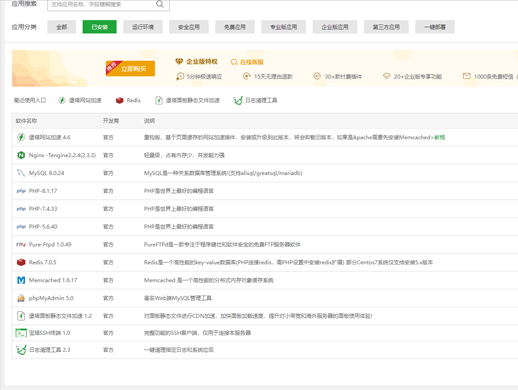Select the PHP-5.6.40 name
Screen dimensions: 518x390
43,227
